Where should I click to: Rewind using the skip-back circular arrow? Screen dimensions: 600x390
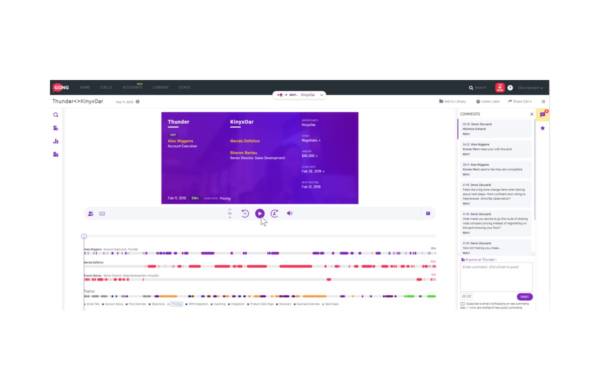click(x=245, y=214)
